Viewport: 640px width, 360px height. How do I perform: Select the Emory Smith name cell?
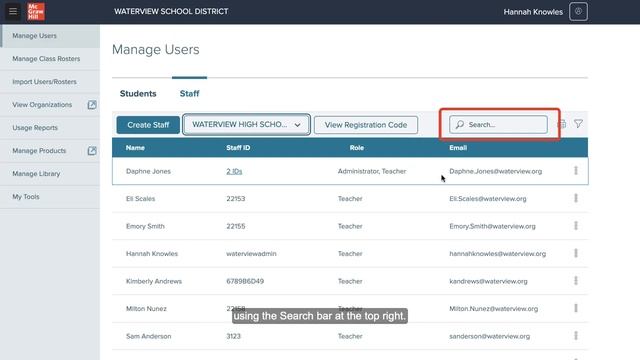coord(145,226)
